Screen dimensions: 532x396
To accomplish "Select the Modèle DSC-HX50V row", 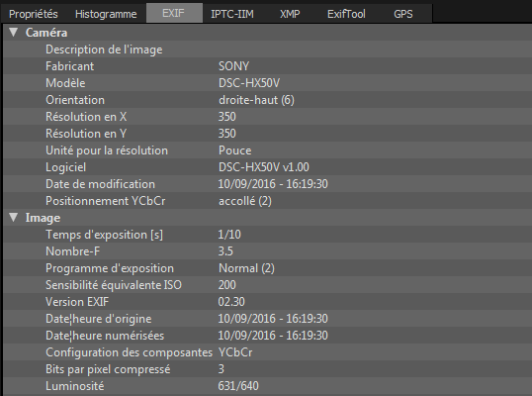I will pyautogui.click(x=267, y=83).
